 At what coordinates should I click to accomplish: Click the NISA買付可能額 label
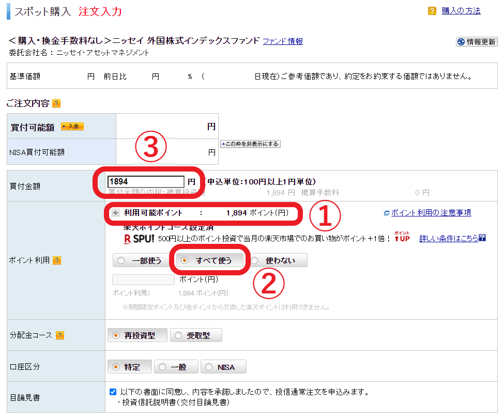37,152
